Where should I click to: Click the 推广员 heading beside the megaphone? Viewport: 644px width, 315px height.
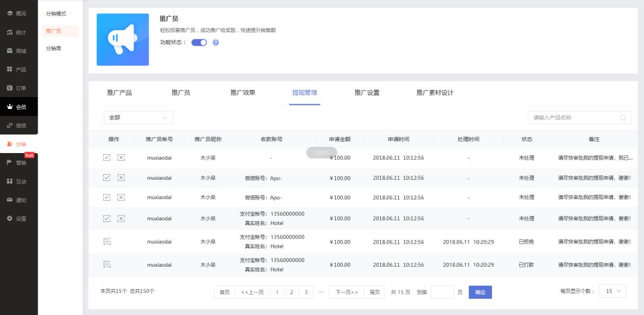[x=169, y=19]
